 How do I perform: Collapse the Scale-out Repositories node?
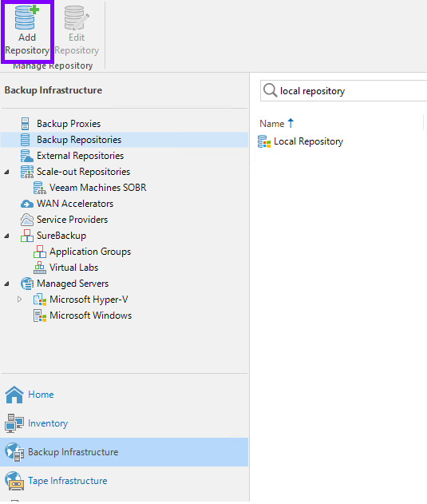pos(6,172)
